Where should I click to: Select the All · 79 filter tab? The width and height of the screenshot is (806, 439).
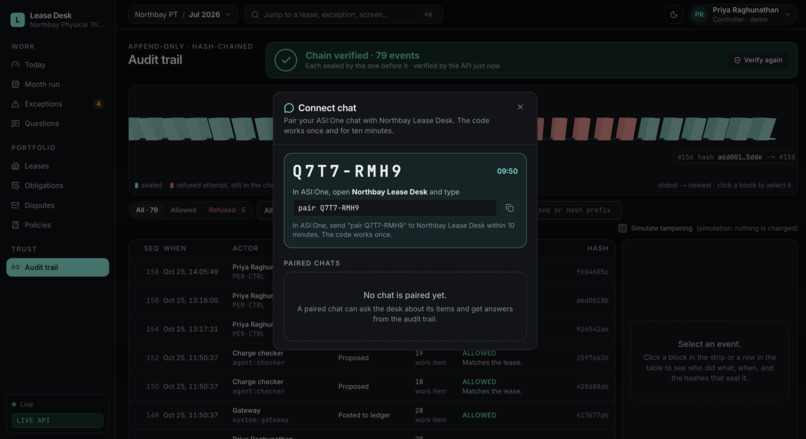(147, 210)
